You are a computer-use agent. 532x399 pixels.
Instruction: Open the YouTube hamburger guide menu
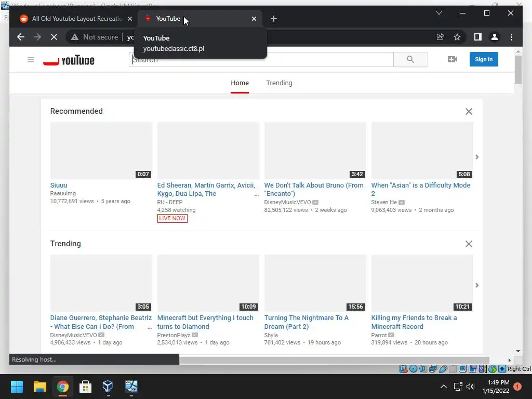tap(31, 60)
